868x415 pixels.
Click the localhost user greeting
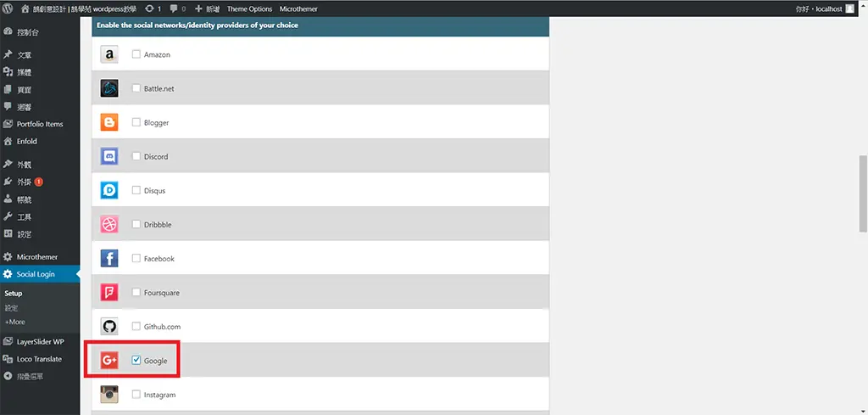tap(819, 8)
